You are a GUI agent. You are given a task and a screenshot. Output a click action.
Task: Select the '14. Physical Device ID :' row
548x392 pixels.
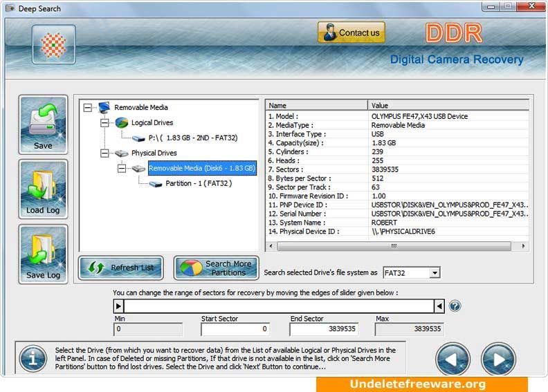click(x=397, y=232)
